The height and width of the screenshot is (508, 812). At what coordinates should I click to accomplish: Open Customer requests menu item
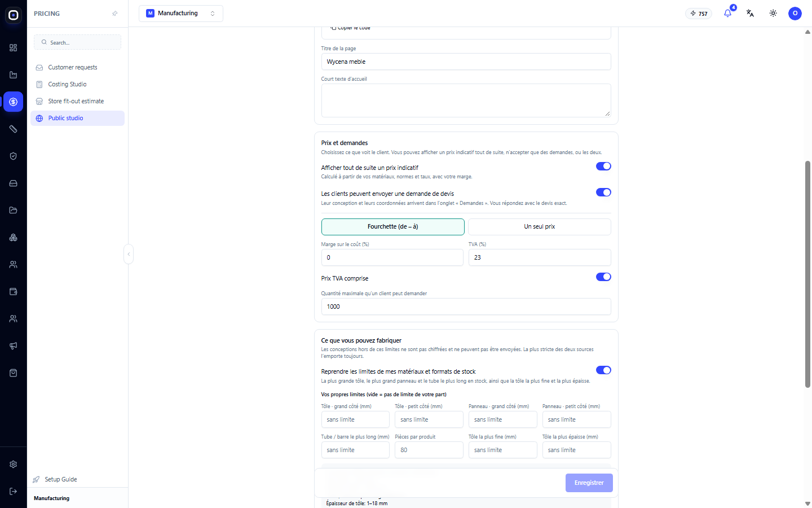(77, 67)
